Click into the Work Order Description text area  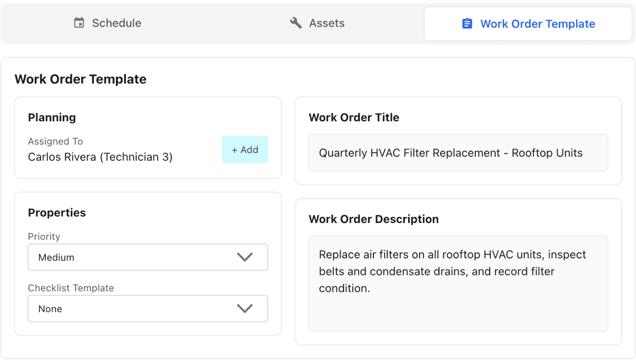458,284
